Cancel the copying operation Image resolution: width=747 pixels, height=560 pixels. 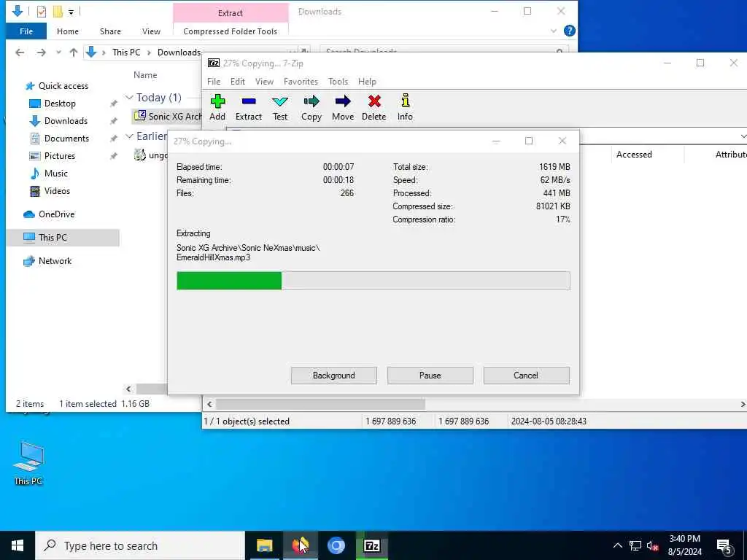point(526,376)
